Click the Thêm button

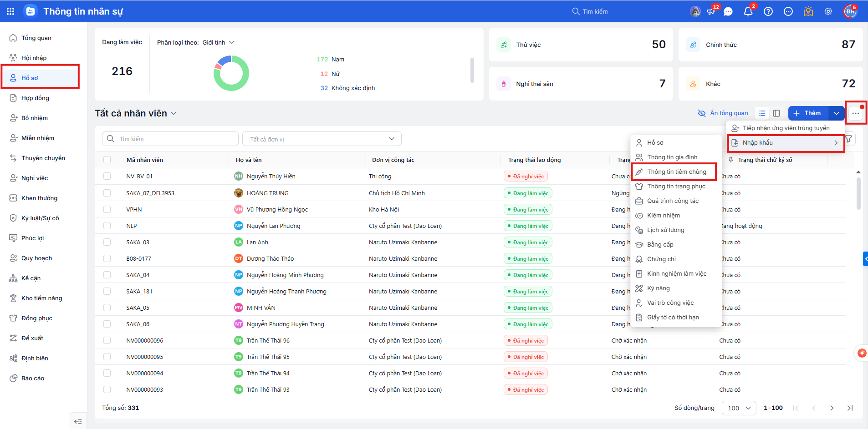tap(808, 113)
